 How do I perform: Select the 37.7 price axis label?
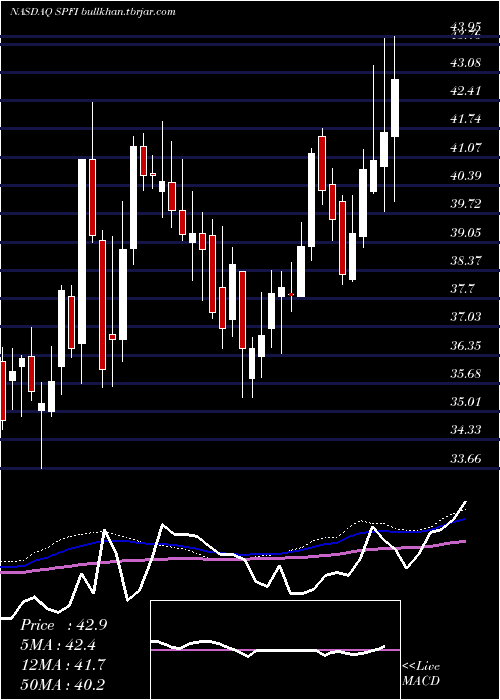pos(462,289)
